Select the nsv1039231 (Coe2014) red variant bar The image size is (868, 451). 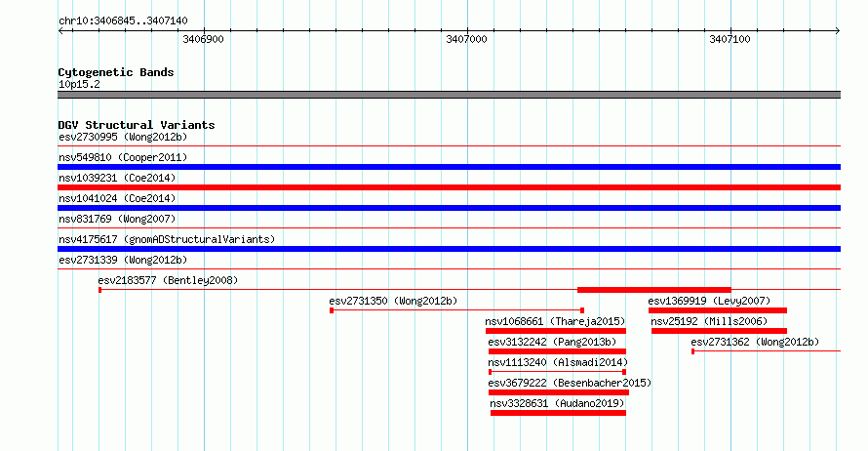[449, 187]
